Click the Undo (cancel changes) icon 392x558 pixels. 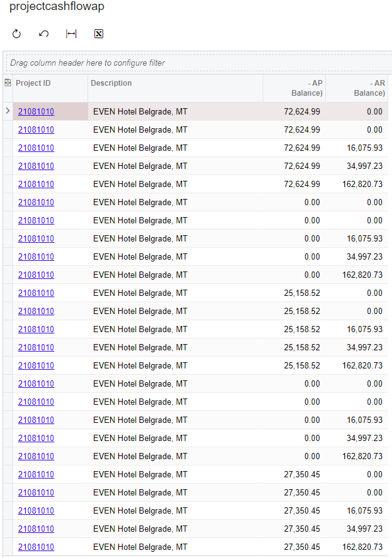[x=44, y=34]
